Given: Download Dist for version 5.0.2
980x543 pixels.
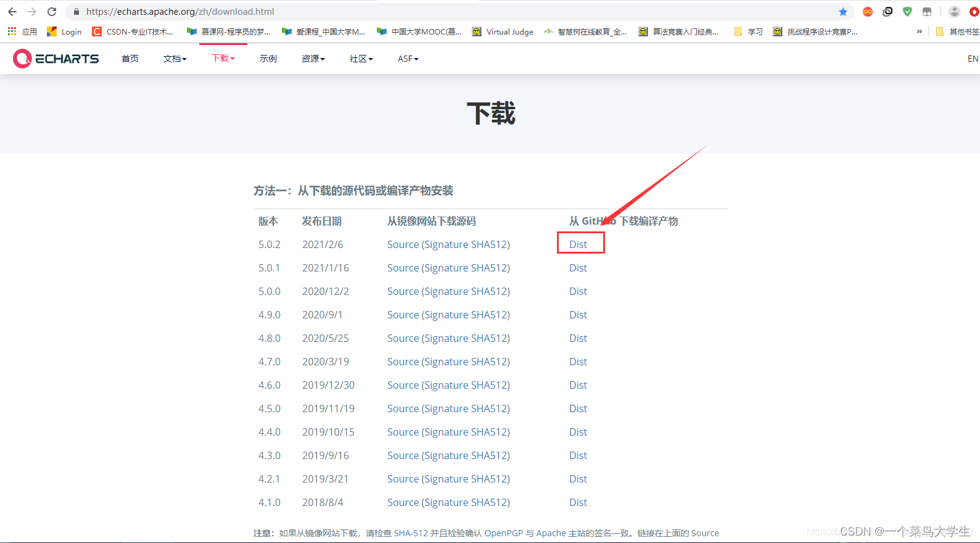Looking at the screenshot, I should click(578, 244).
